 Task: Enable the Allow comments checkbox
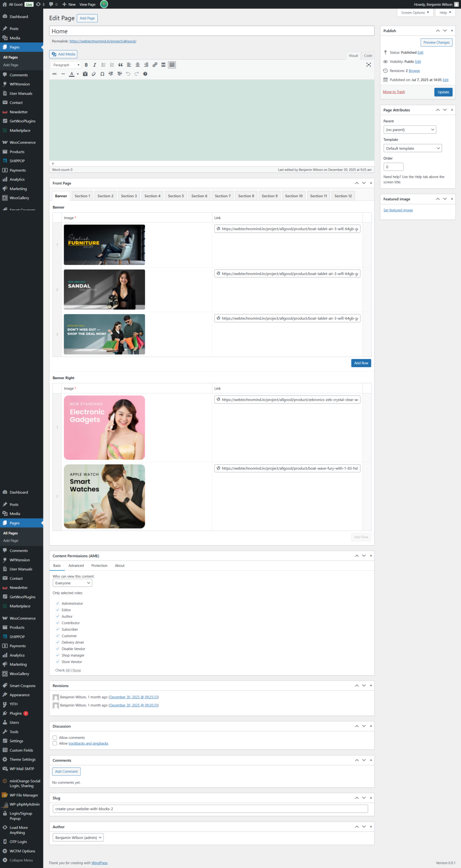tap(55, 737)
